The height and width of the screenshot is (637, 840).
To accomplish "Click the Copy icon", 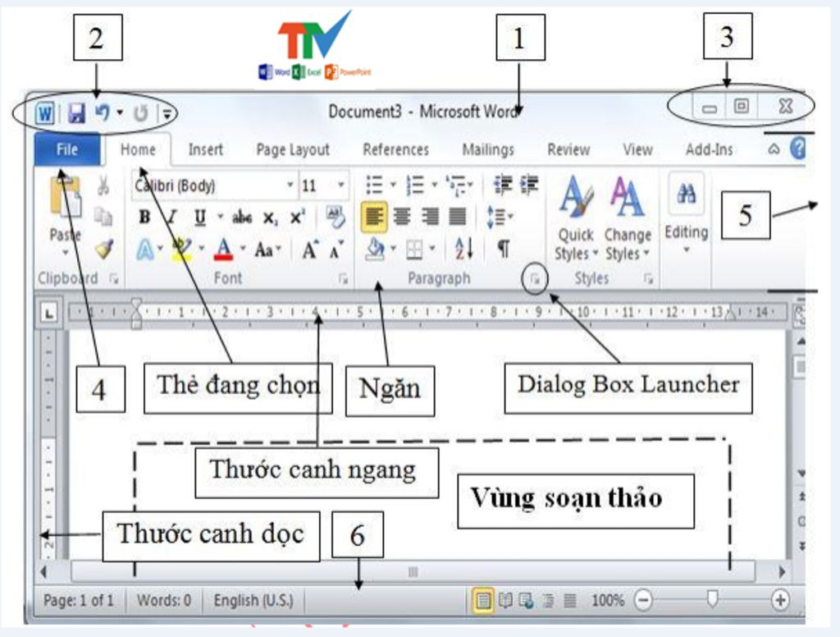I will point(103,217).
